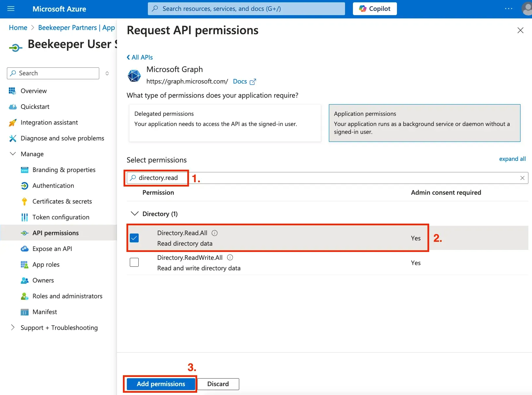Open the user account avatar
The width and height of the screenshot is (532, 395).
(x=527, y=9)
